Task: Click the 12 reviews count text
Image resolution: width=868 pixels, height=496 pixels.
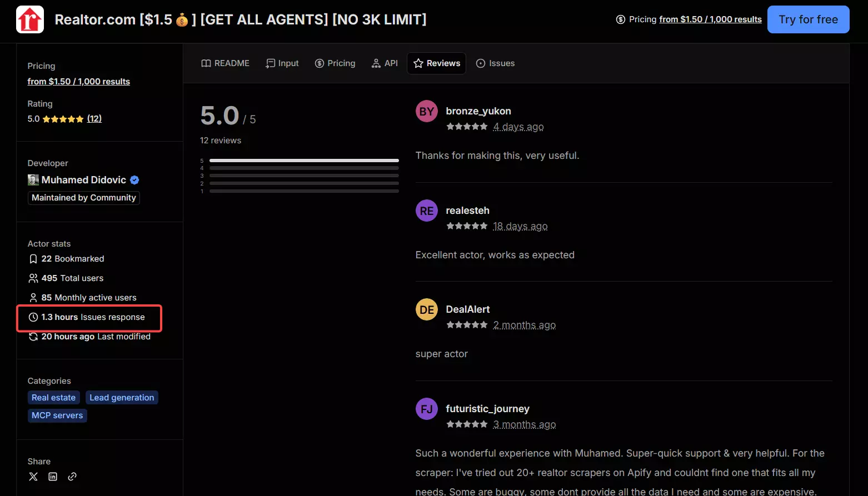Action: tap(221, 141)
